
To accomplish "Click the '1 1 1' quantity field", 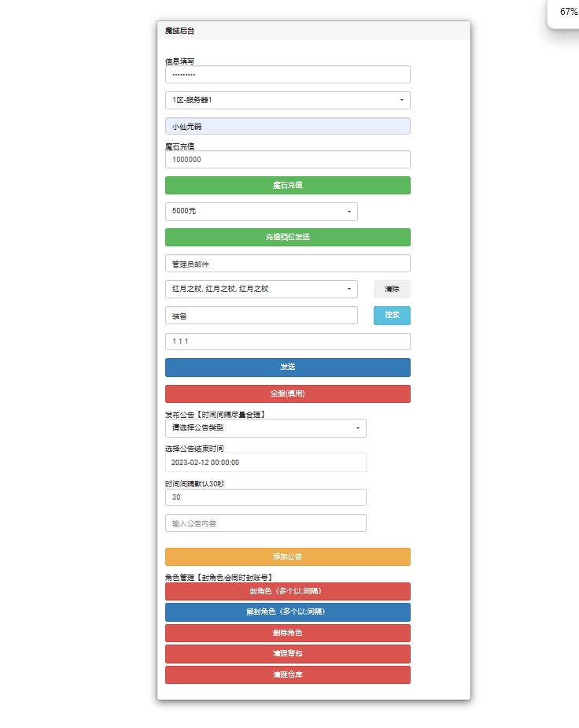I will [288, 342].
